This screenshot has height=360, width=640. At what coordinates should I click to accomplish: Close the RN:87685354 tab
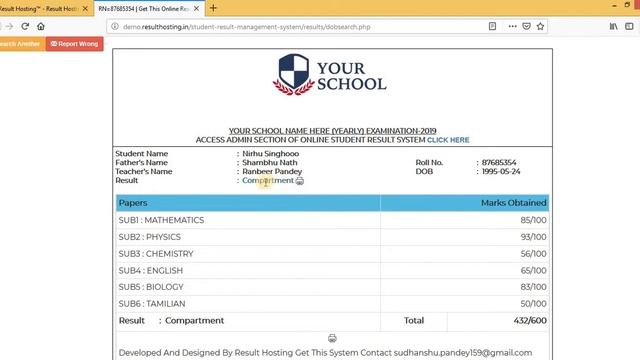coord(196,9)
